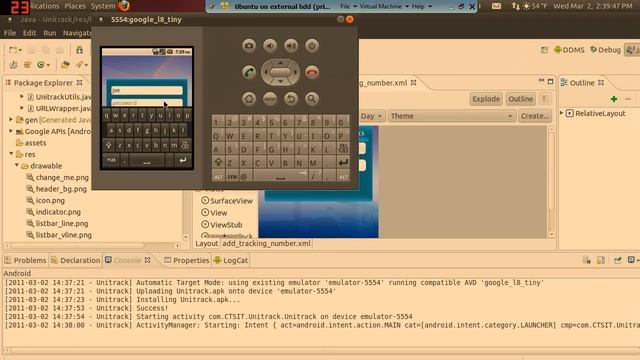Screen dimensions: 640x360
Task: Click the minus icon in Outline panel
Action: pyautogui.click(x=628, y=99)
